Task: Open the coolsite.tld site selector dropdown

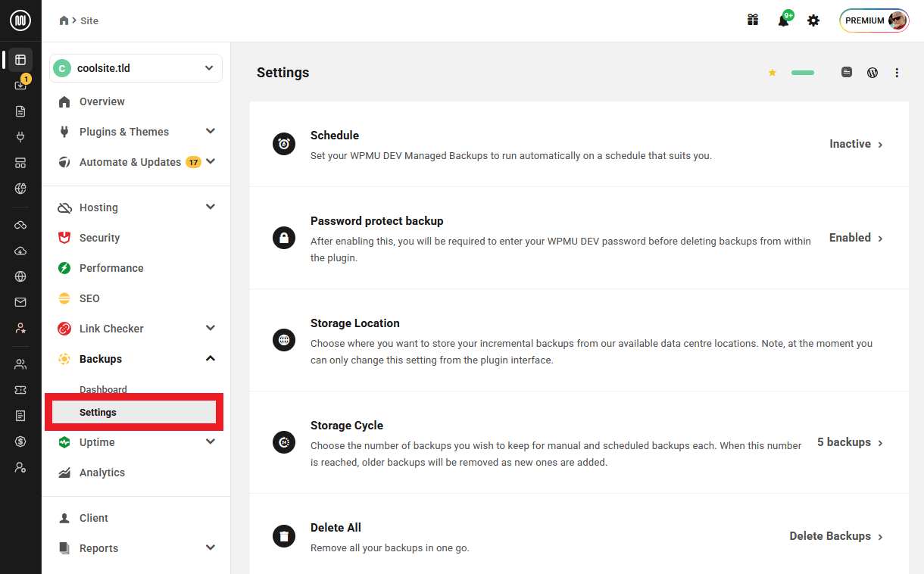Action: pos(136,68)
